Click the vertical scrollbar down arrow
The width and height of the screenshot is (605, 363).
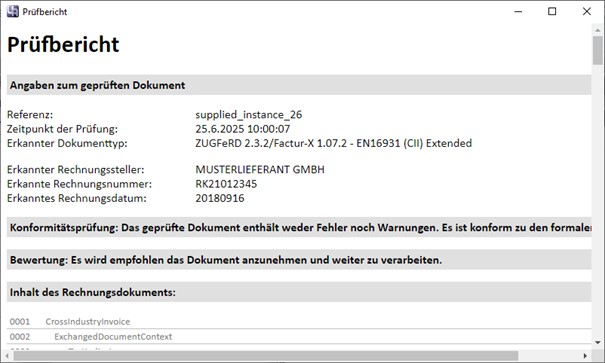(598, 342)
